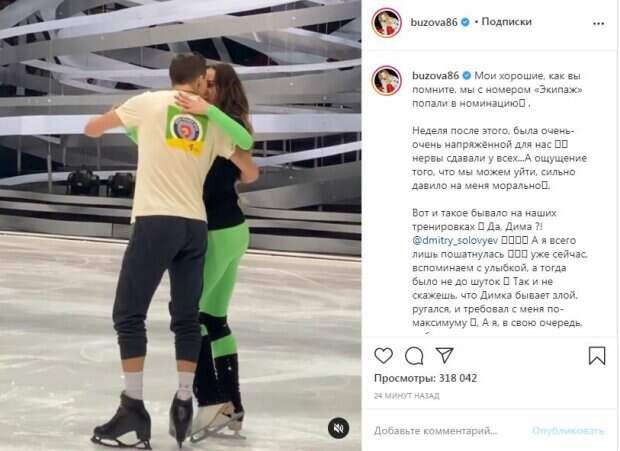
Task: Unmute the video sound
Action: 338,428
